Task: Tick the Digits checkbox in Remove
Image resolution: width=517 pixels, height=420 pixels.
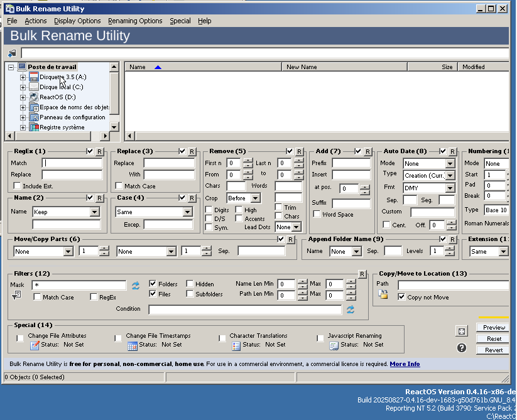Action: (209, 210)
